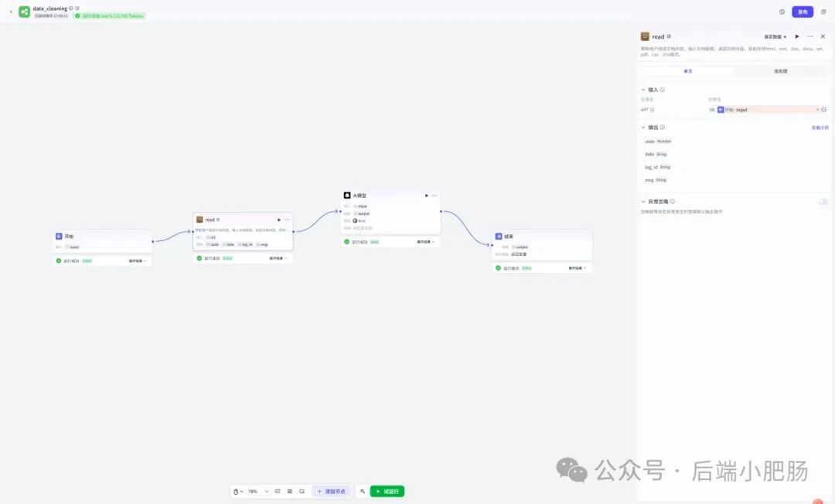Open the 78% zoom level dropdown
Viewport: 835px width, 504px height.
click(x=258, y=491)
